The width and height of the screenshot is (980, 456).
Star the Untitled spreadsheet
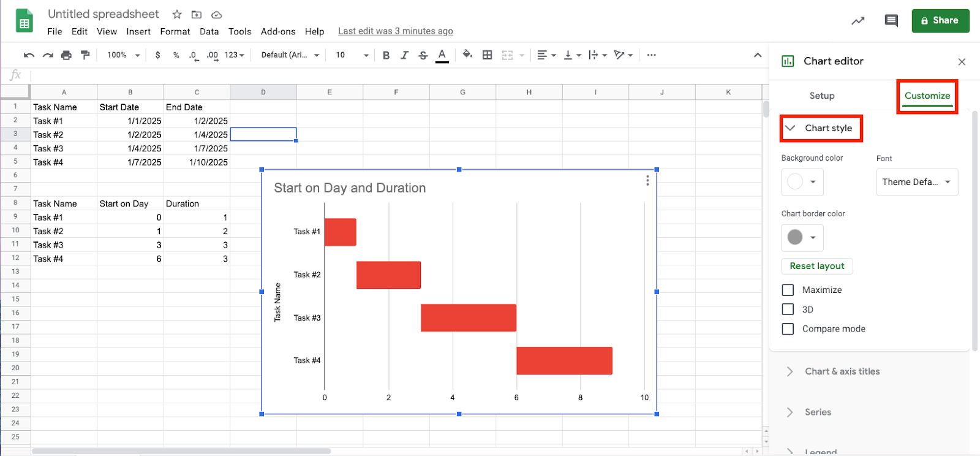177,14
